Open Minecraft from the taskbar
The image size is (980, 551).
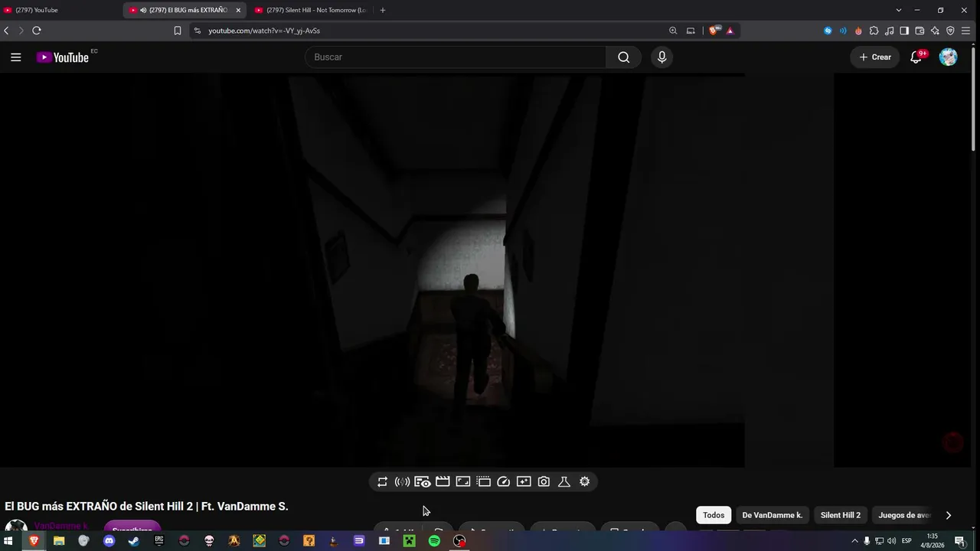[x=410, y=541]
